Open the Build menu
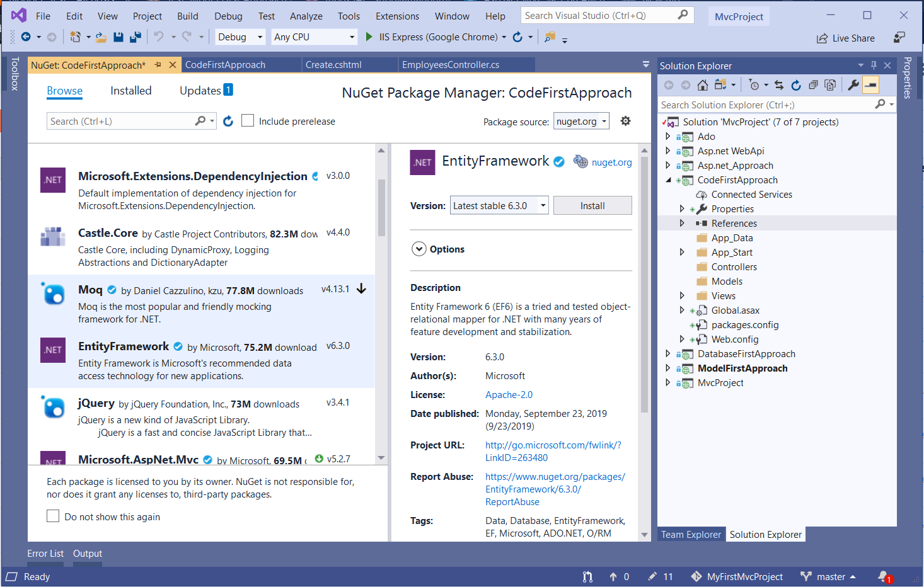The image size is (924, 587). 188,16
